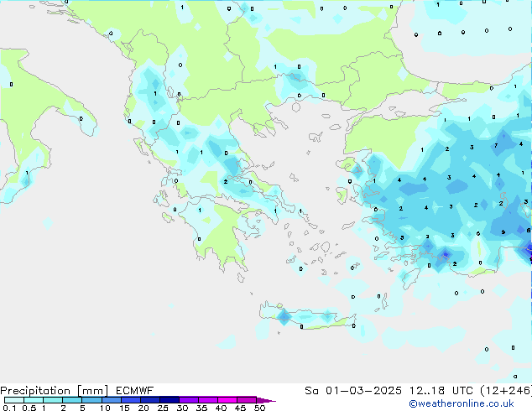Click the 'Sa 01-03-2025' date text
This screenshot has height=411, width=532.
click(353, 391)
